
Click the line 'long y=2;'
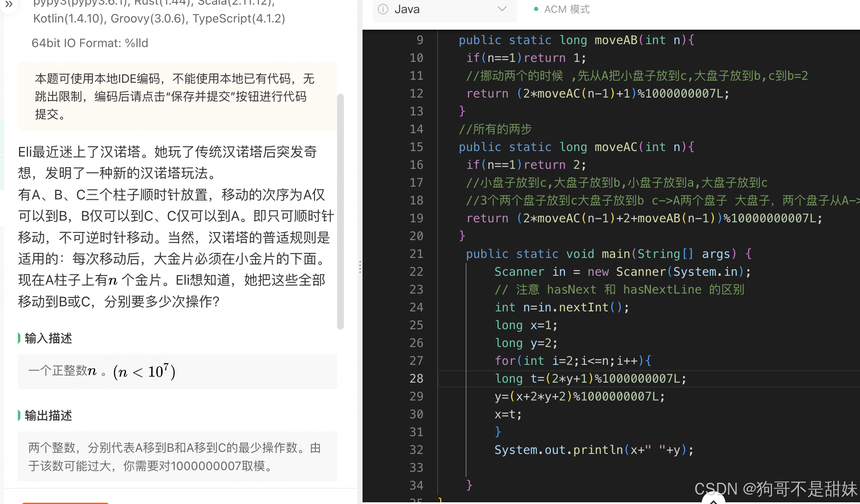point(526,343)
